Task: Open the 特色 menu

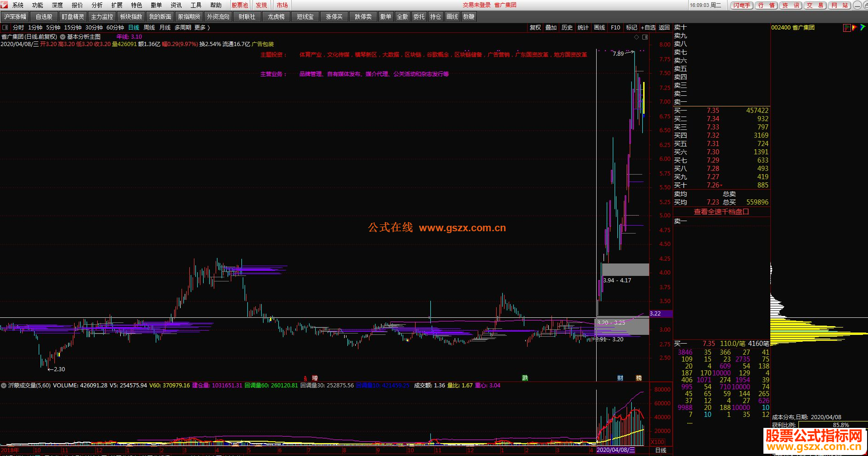Action: click(137, 5)
